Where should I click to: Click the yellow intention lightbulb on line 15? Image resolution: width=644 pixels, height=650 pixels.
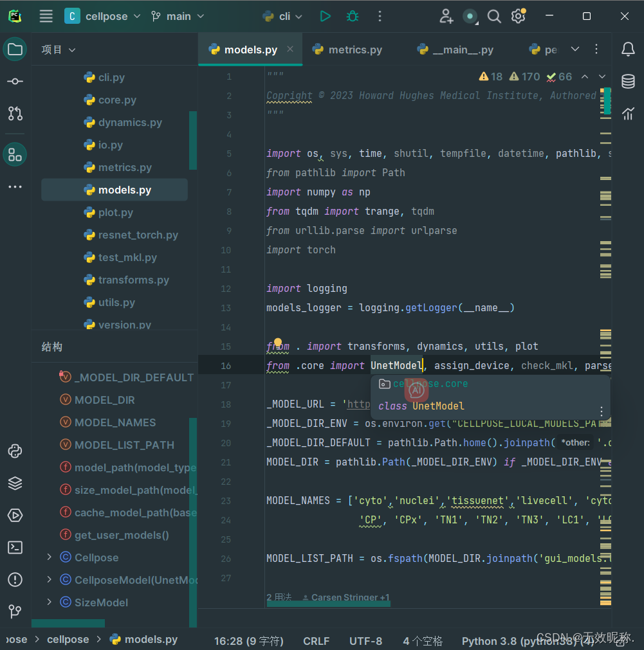coord(278,342)
